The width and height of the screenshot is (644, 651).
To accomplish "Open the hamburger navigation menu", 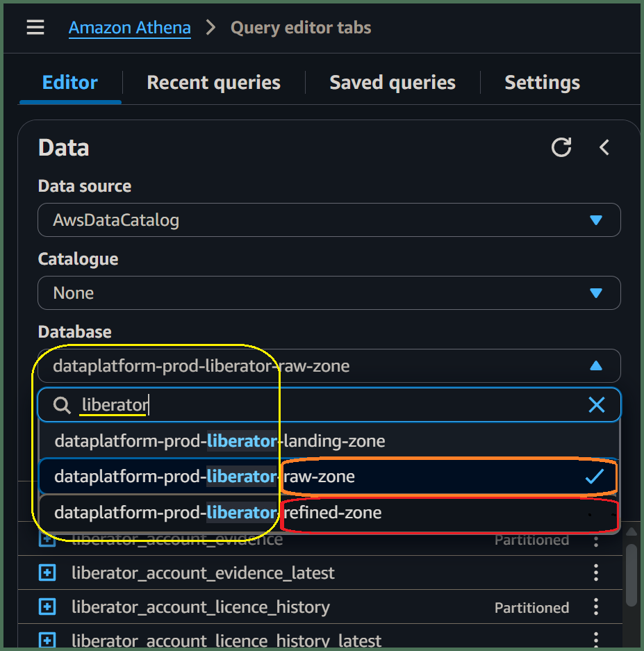I will (35, 27).
